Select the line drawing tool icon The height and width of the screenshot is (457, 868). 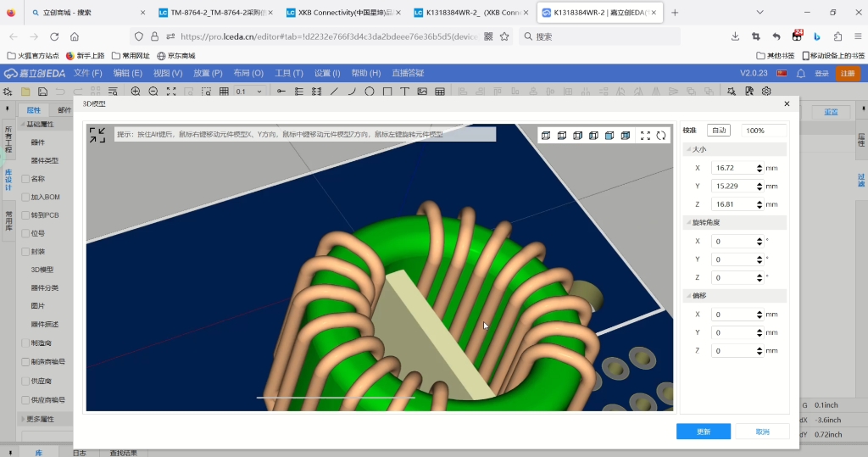(x=334, y=92)
